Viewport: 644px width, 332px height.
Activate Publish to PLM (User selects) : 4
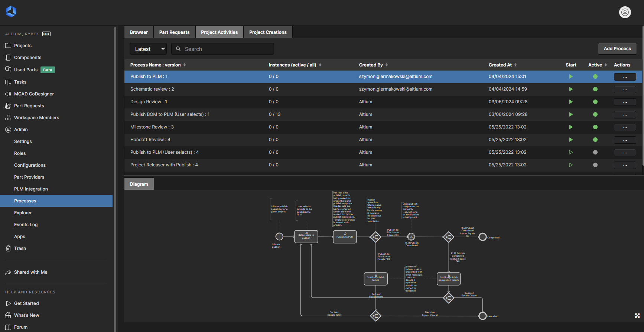pyautogui.click(x=595, y=152)
